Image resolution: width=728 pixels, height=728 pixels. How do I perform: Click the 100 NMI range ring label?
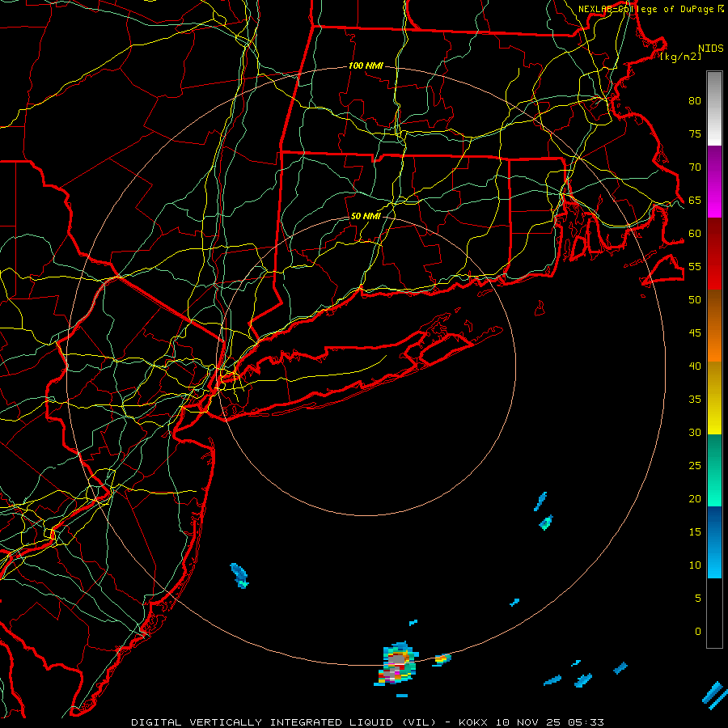366,66
